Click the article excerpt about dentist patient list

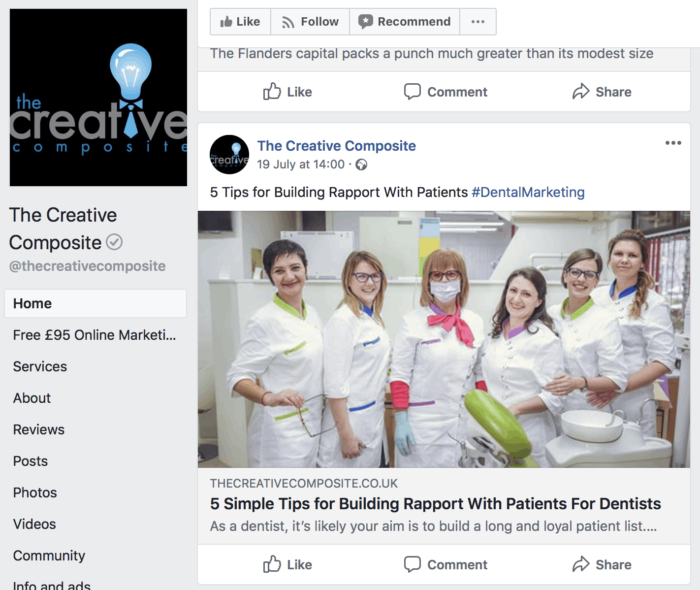(x=433, y=526)
